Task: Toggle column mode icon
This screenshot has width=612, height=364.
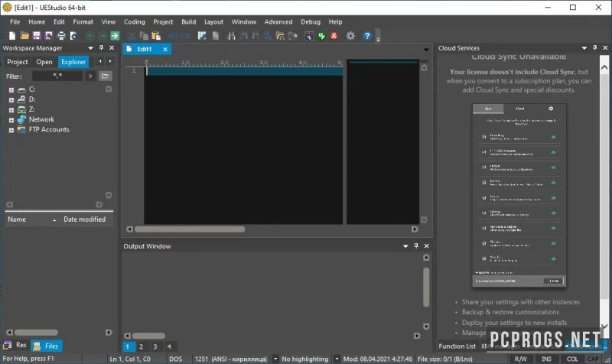Action: (202, 36)
